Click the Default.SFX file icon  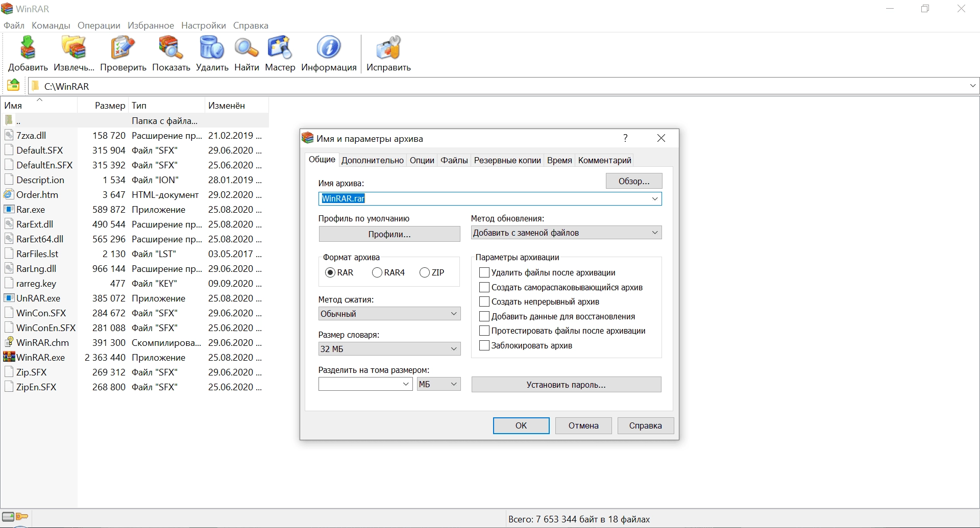[x=9, y=150]
